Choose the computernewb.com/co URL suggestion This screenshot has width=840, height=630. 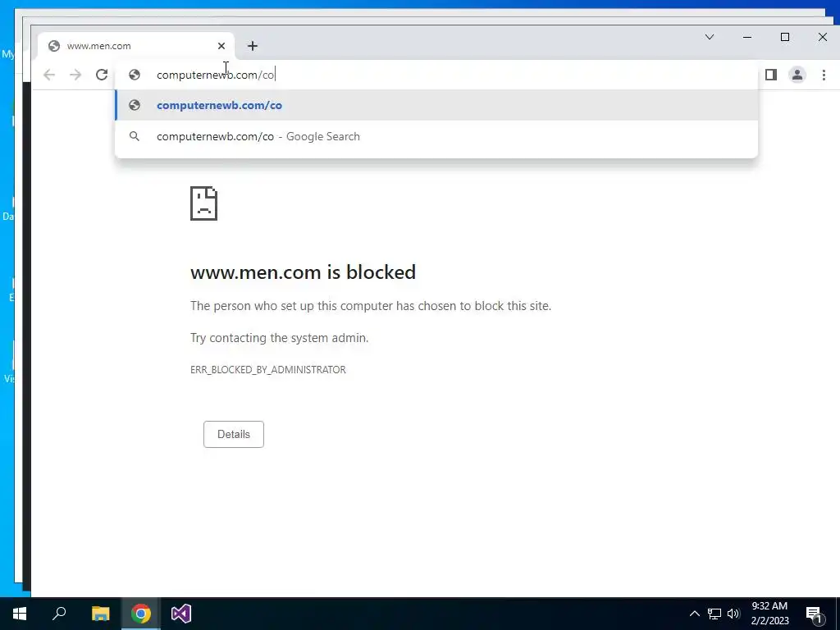tap(436, 106)
